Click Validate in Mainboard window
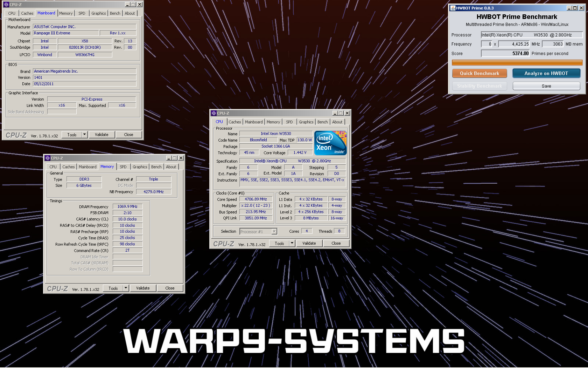This screenshot has width=588, height=368. (x=101, y=135)
